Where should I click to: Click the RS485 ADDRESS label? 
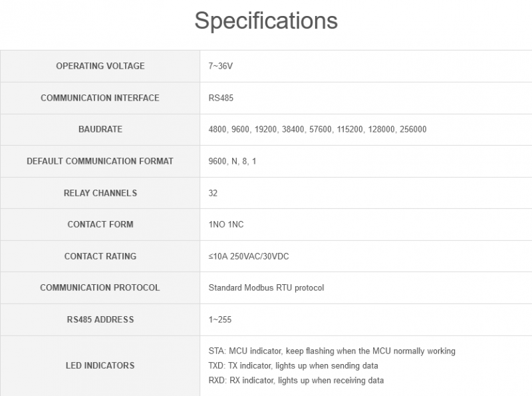(100, 319)
